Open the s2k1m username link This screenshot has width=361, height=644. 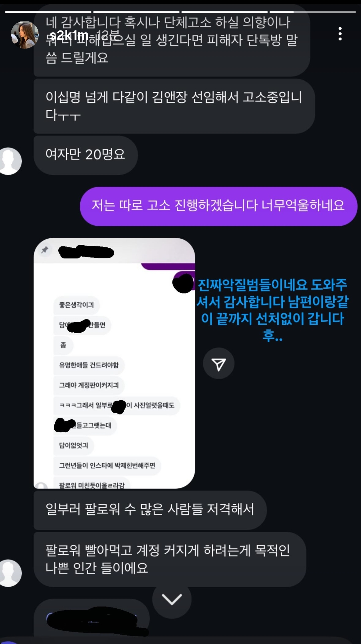(69, 35)
